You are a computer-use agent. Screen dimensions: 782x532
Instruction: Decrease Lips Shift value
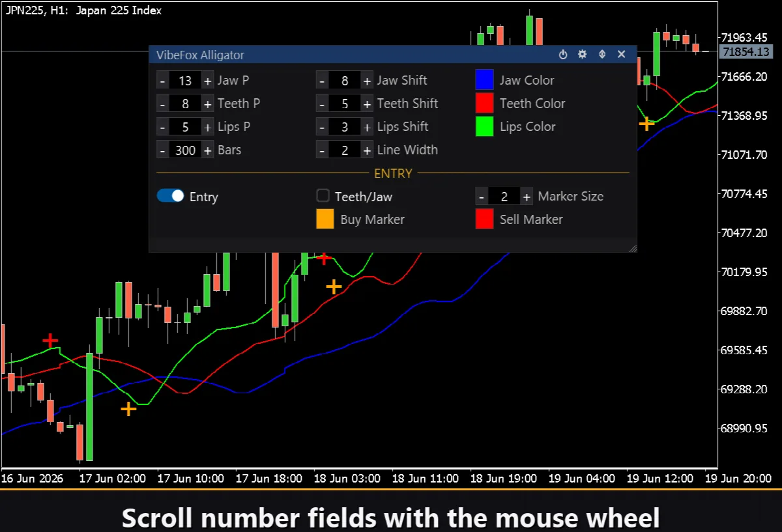322,127
